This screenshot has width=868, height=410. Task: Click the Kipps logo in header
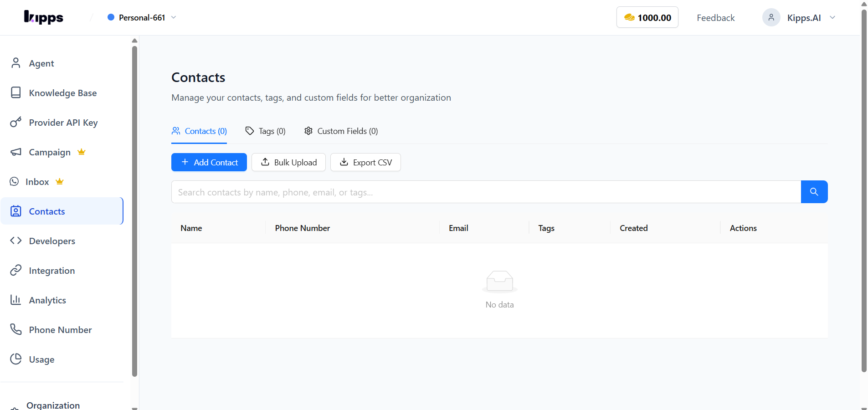[x=44, y=17]
